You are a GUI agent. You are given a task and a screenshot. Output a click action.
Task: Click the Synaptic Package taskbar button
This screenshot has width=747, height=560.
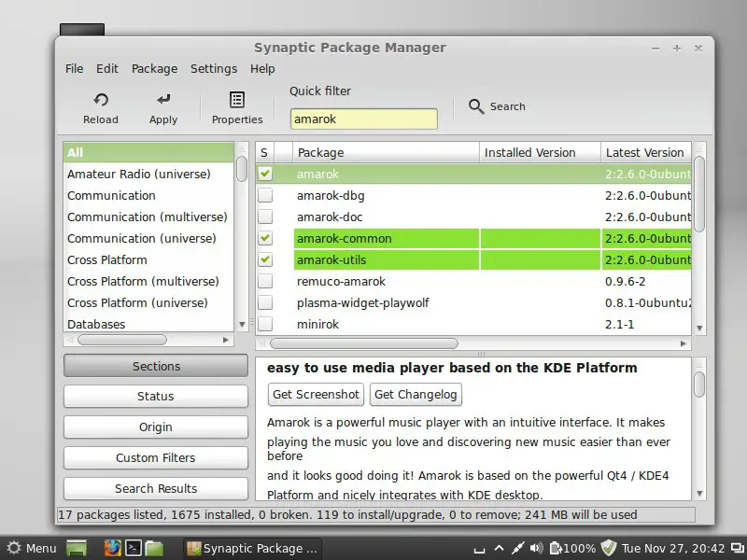pyautogui.click(x=252, y=548)
